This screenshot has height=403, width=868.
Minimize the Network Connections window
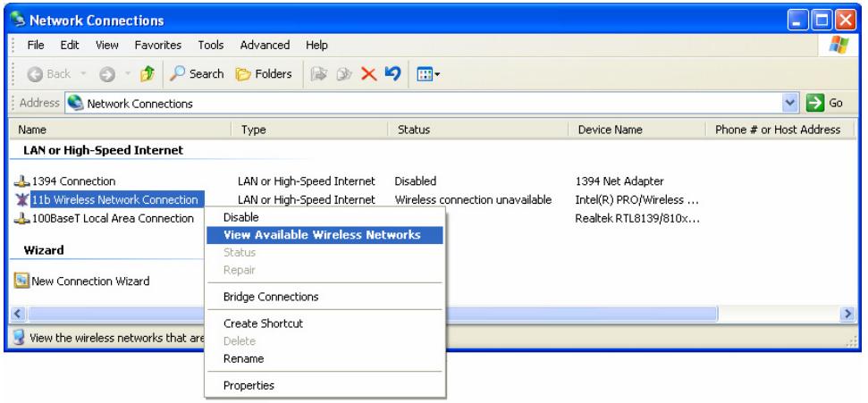tap(799, 21)
